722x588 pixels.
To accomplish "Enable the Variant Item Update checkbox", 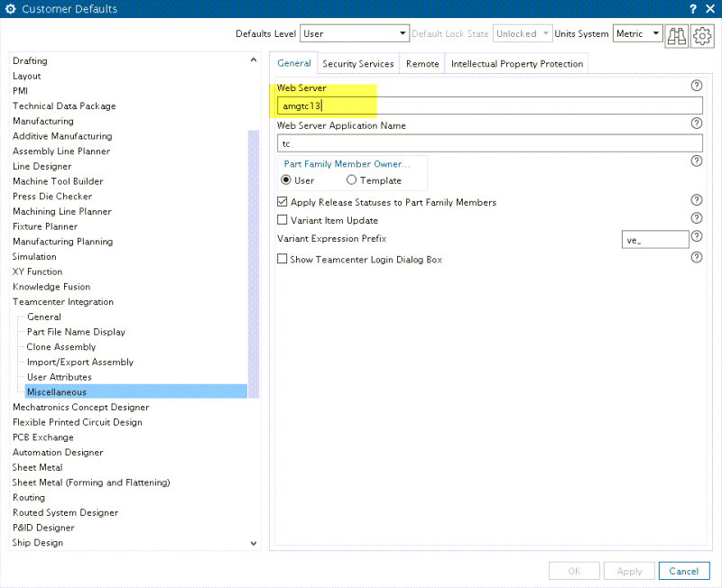I will [282, 220].
